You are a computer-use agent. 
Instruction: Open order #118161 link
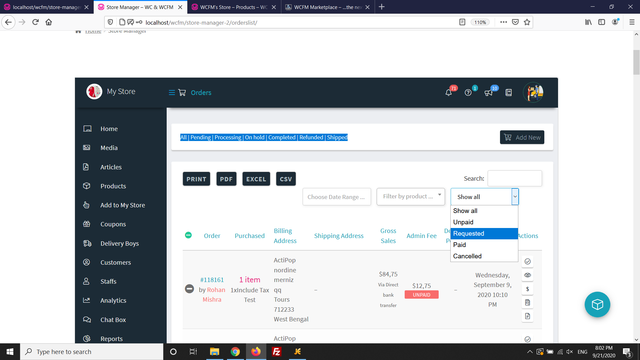[x=212, y=280]
